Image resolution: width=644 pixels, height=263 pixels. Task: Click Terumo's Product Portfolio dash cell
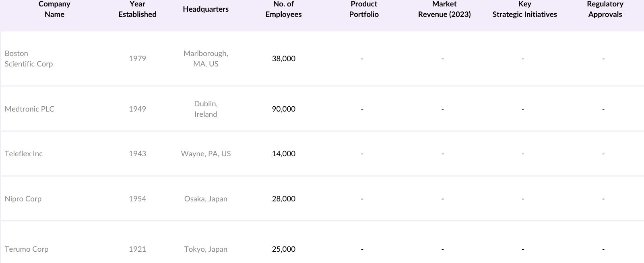(x=362, y=249)
